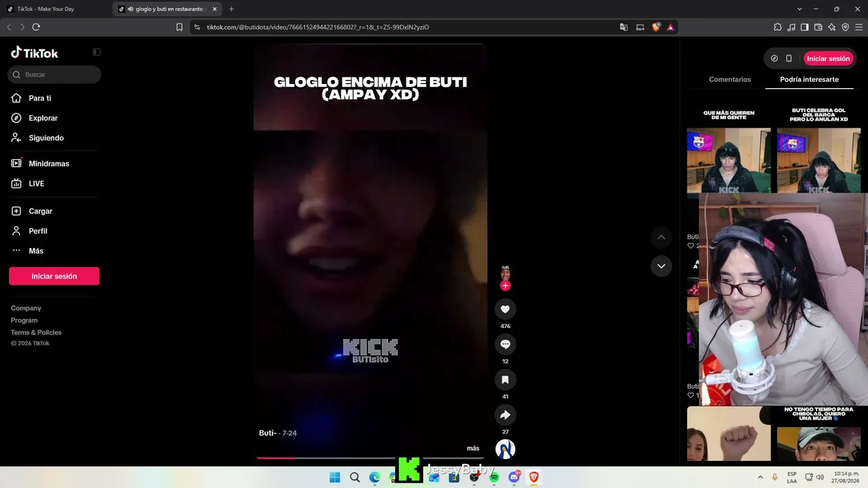The height and width of the screenshot is (488, 868).
Task: Seek using the video progress bar
Action: pyautogui.click(x=370, y=458)
